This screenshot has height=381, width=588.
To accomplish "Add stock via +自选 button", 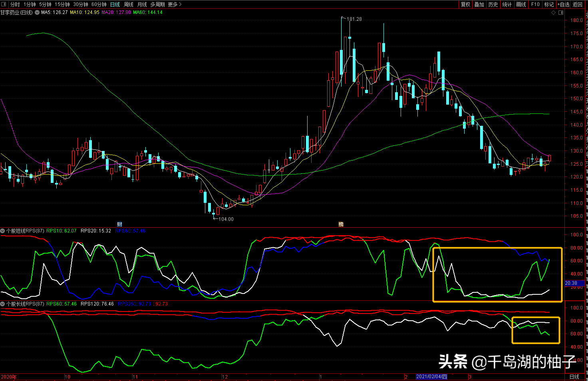I will point(563,4).
